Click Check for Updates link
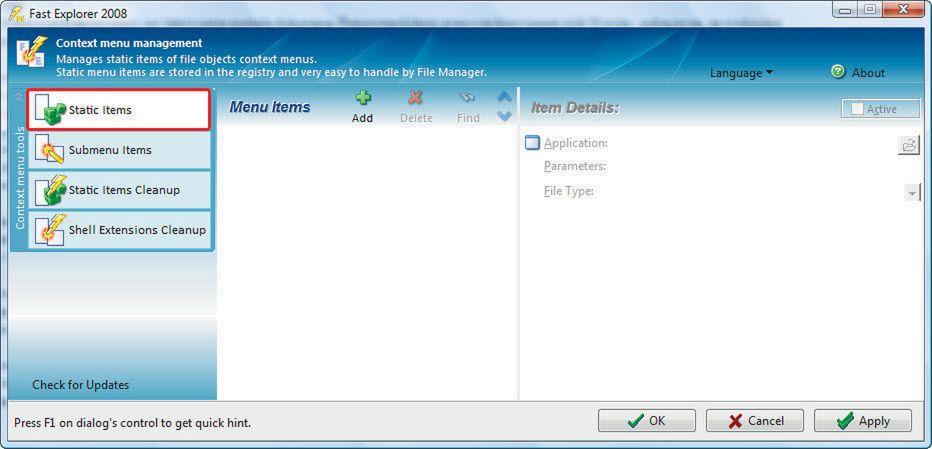Image resolution: width=932 pixels, height=449 pixels. coord(80,385)
